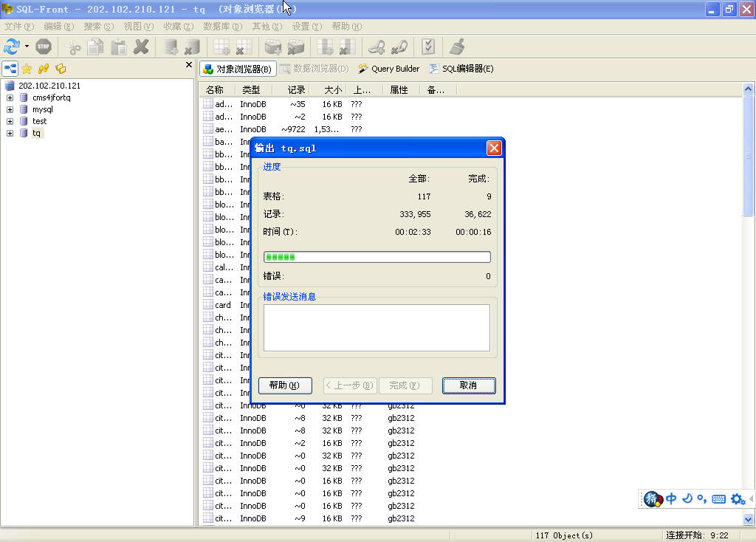
Task: Close the 输出 tq.sql dialog
Action: (494, 148)
